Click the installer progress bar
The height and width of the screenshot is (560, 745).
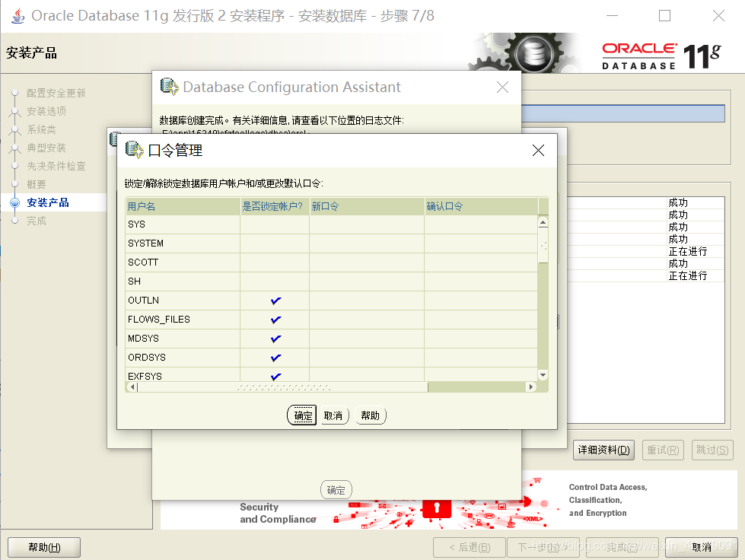pyautogui.click(x=623, y=113)
